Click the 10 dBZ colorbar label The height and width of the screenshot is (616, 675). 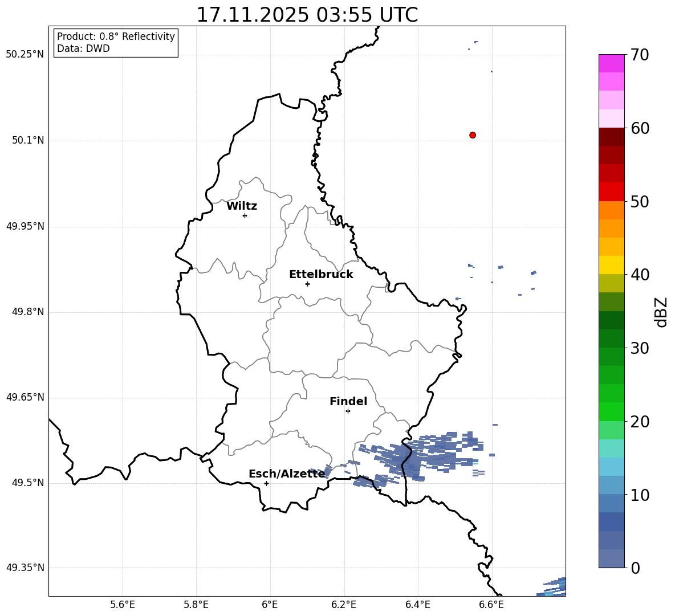(x=640, y=495)
